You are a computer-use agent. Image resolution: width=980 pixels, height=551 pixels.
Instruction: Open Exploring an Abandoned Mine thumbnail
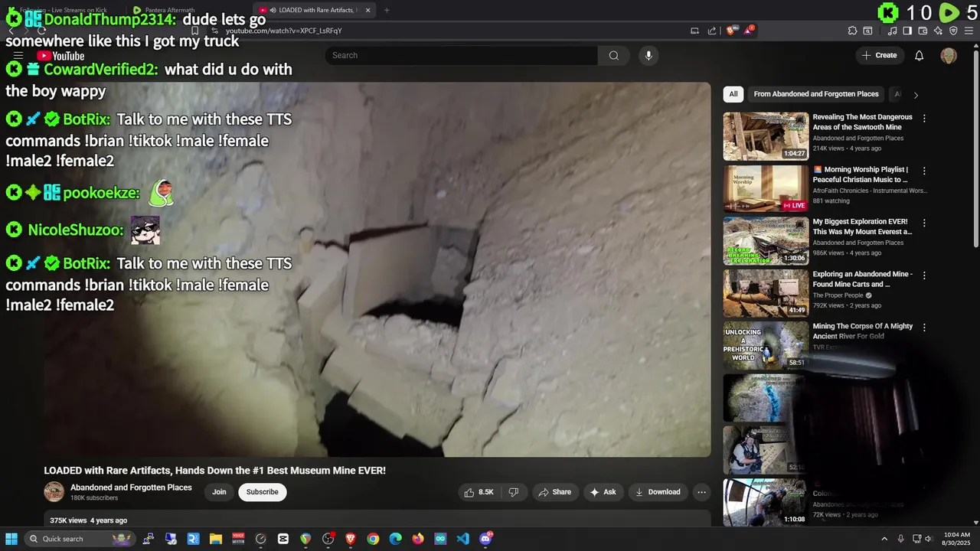click(766, 292)
